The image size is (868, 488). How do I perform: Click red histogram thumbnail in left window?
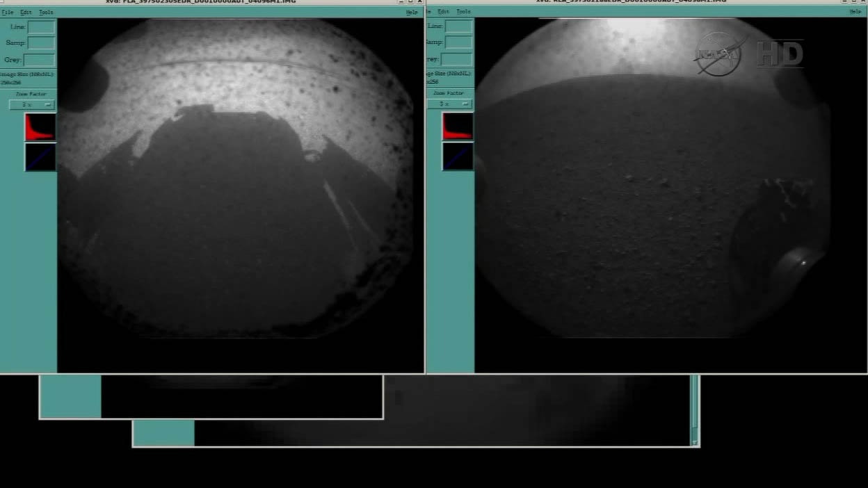click(x=40, y=127)
